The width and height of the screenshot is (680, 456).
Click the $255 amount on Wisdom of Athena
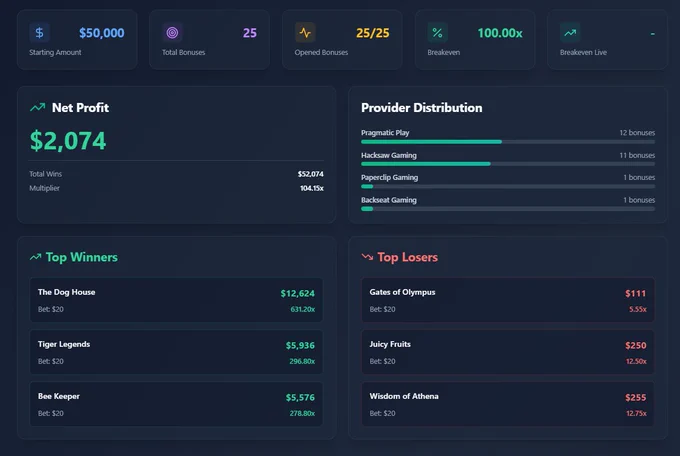click(636, 397)
